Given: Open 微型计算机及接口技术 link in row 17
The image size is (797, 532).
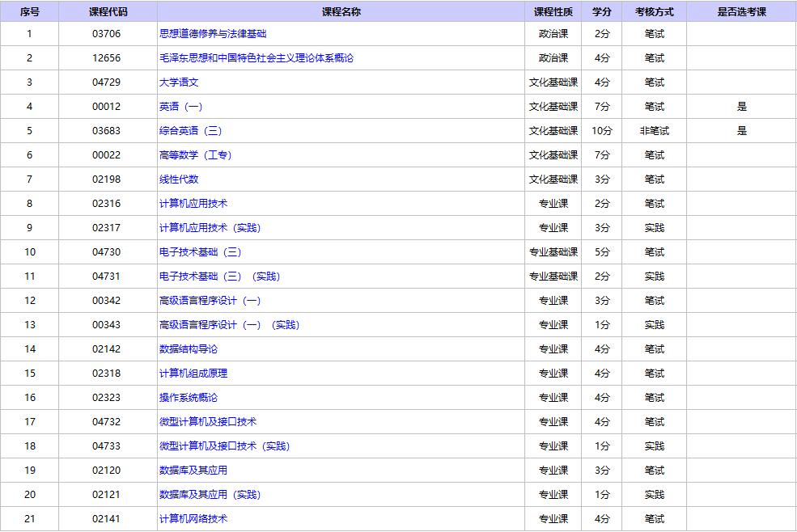Looking at the screenshot, I should [x=209, y=422].
